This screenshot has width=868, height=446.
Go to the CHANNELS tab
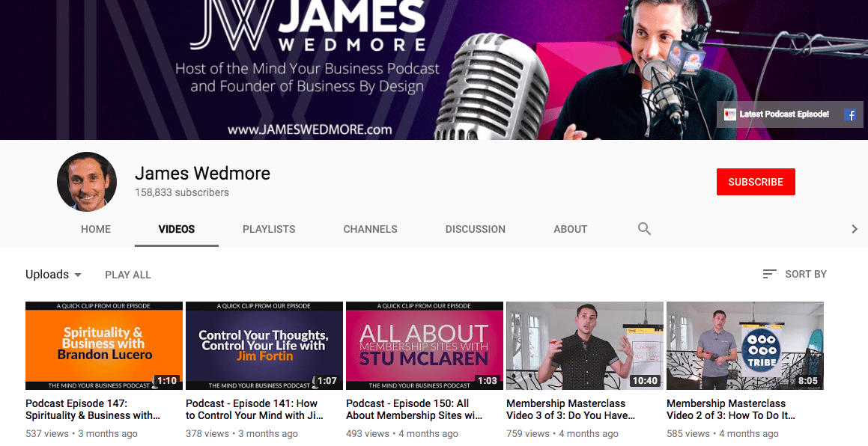tap(370, 229)
